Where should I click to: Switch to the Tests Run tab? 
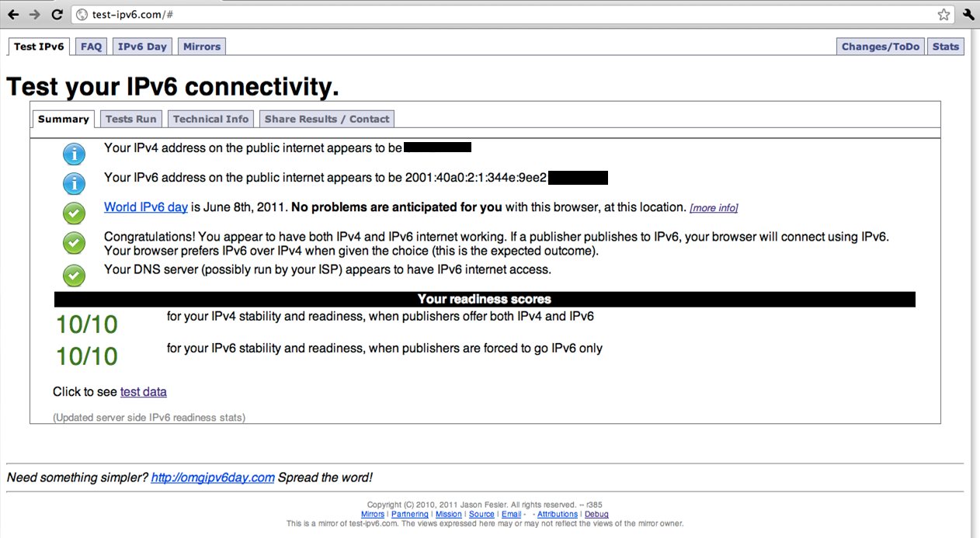tap(130, 119)
